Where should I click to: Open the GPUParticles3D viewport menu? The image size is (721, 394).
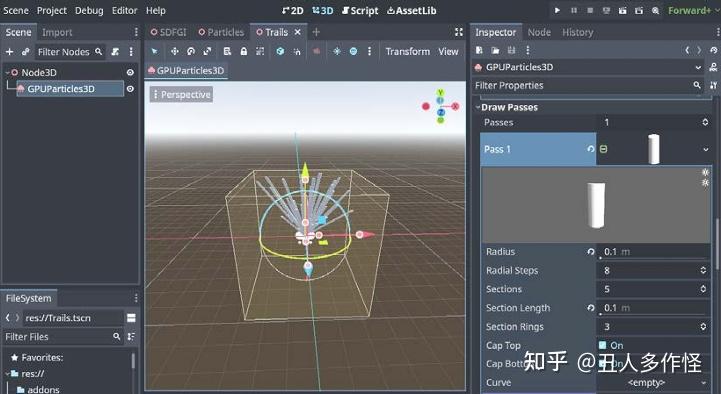[186, 70]
